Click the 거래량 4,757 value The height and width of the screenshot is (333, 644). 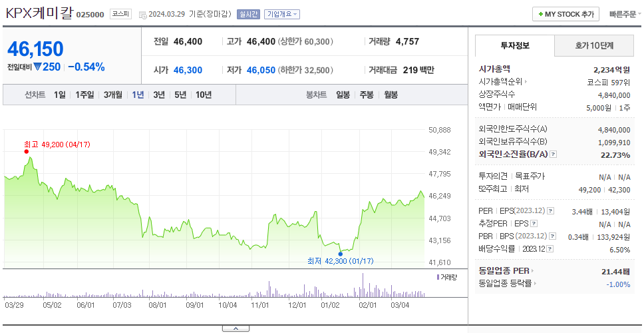[x=407, y=41]
